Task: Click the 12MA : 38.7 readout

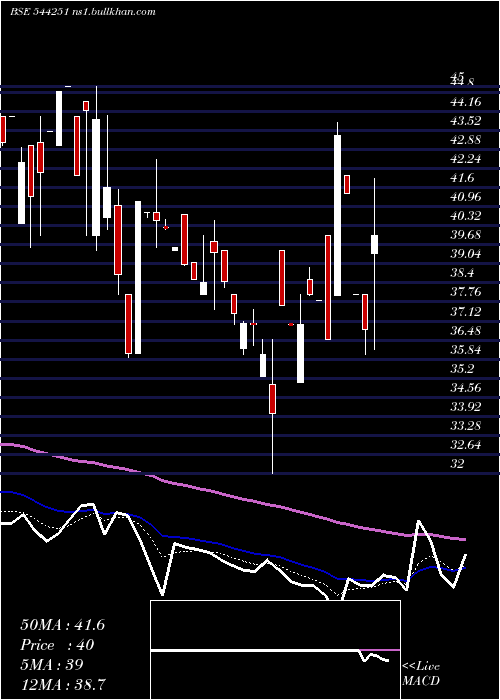Action: coord(63,684)
